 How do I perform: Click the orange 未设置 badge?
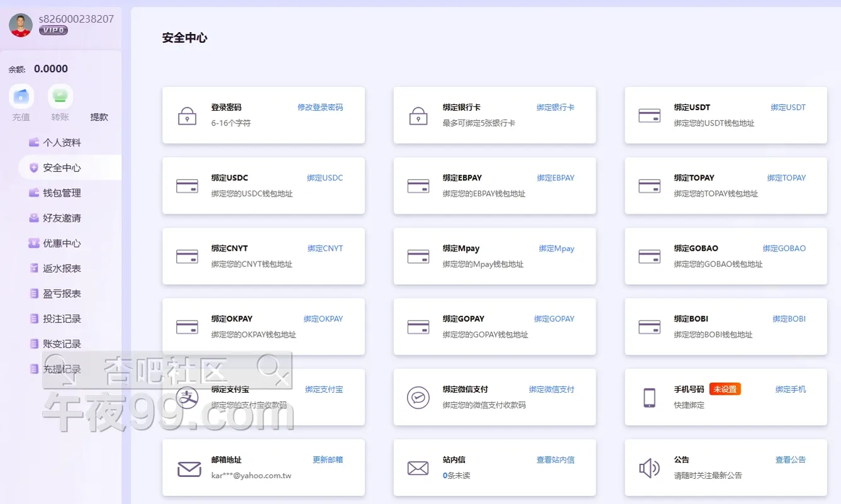725,389
